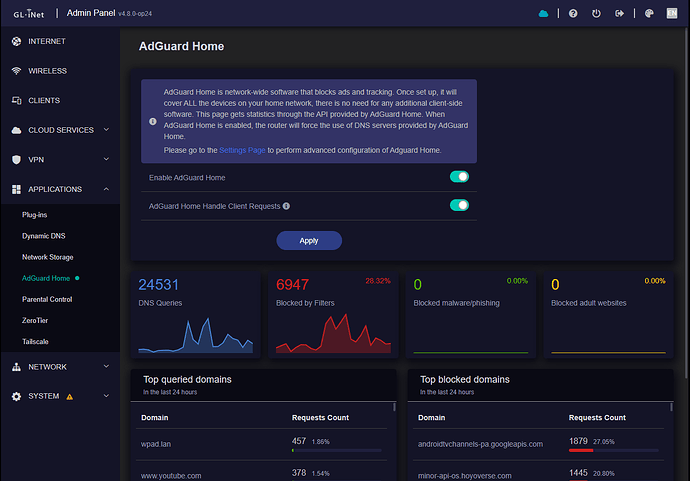This screenshot has width=690, height=481.
Task: Click the wpad.lan request progress bar
Action: (337, 451)
